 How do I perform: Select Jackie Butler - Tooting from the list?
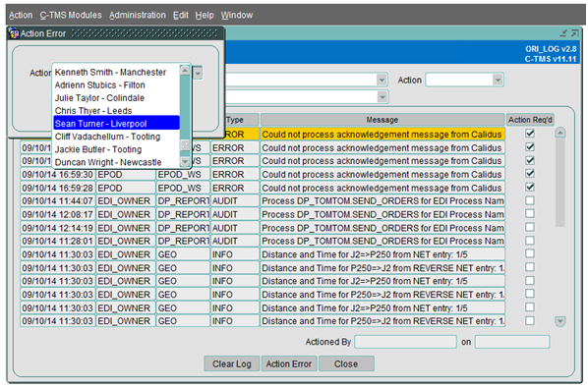click(116, 149)
